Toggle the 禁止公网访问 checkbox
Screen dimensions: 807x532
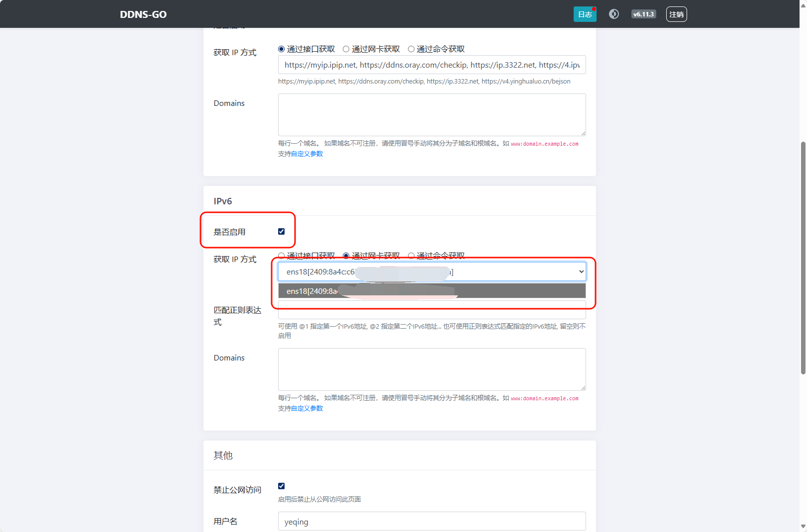coord(282,486)
